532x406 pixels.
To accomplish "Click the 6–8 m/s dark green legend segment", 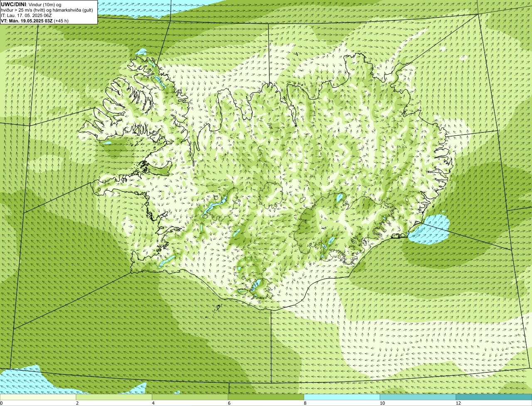I will coord(266,397).
